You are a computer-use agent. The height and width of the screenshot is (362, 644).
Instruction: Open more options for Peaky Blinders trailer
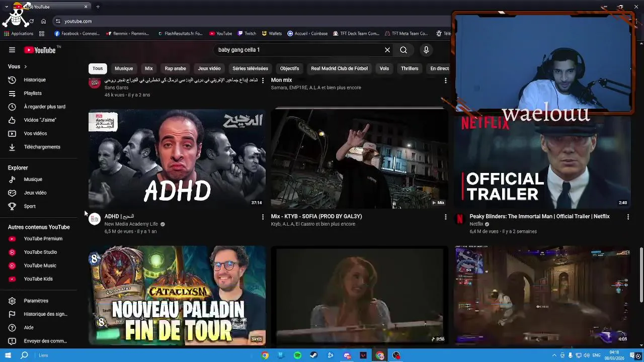click(628, 217)
